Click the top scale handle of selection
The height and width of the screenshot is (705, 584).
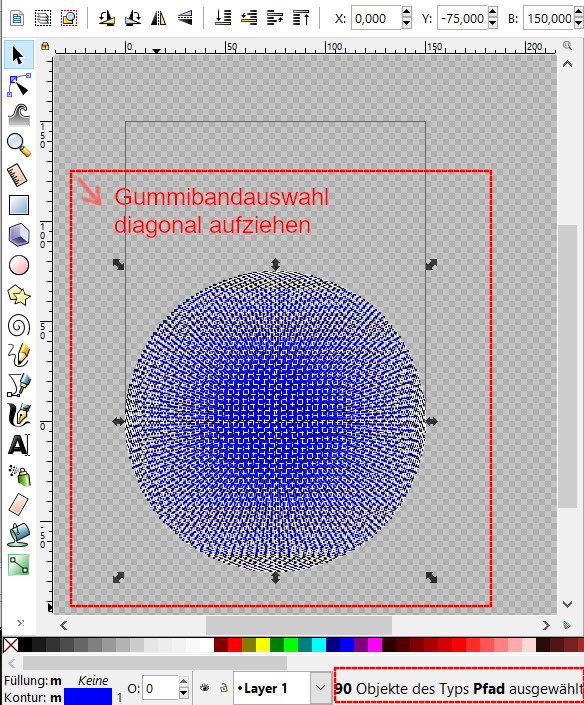(x=276, y=264)
